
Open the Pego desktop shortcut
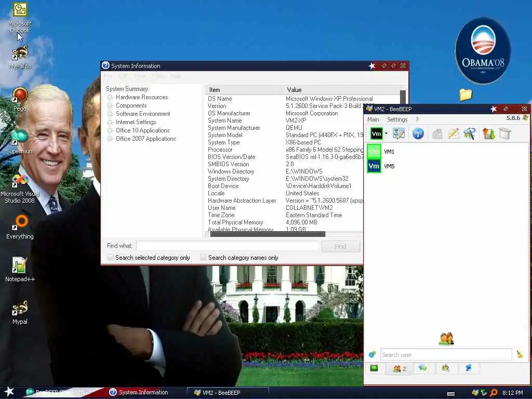coord(20,99)
